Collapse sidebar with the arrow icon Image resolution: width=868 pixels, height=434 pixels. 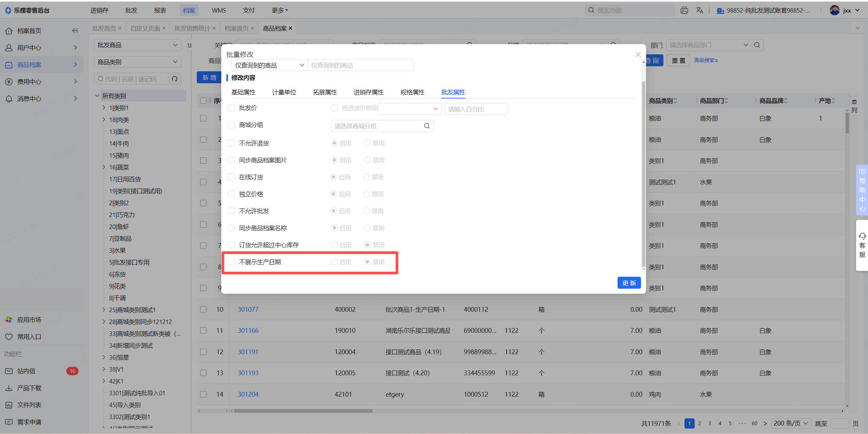point(75,31)
